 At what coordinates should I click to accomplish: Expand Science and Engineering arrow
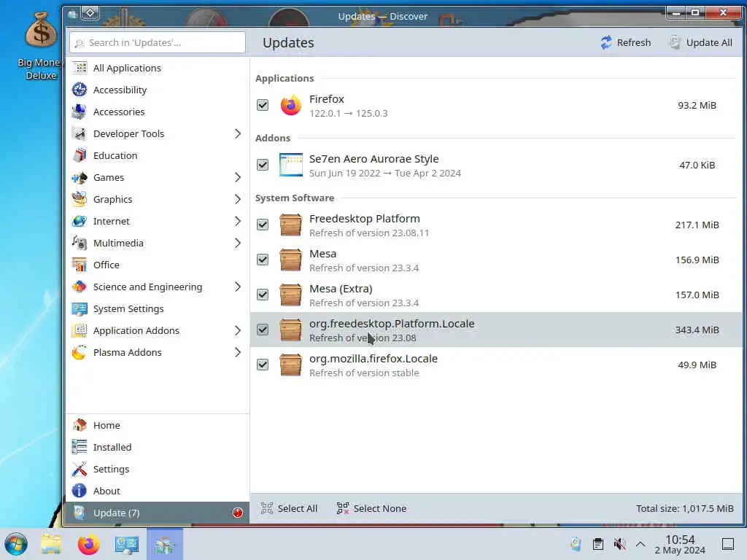point(237,287)
